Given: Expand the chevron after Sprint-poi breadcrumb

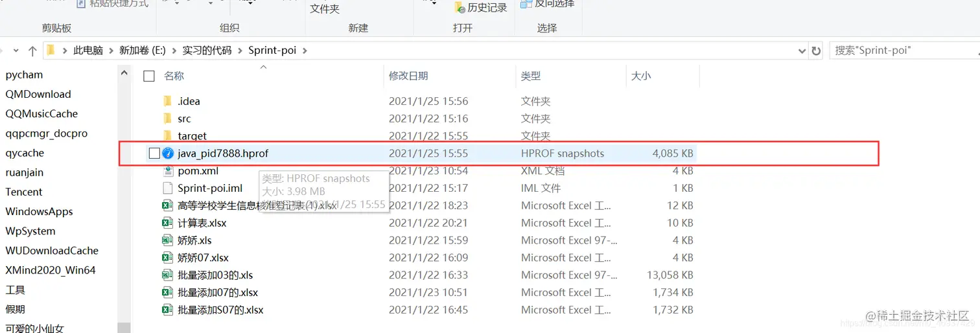Looking at the screenshot, I should point(305,50).
